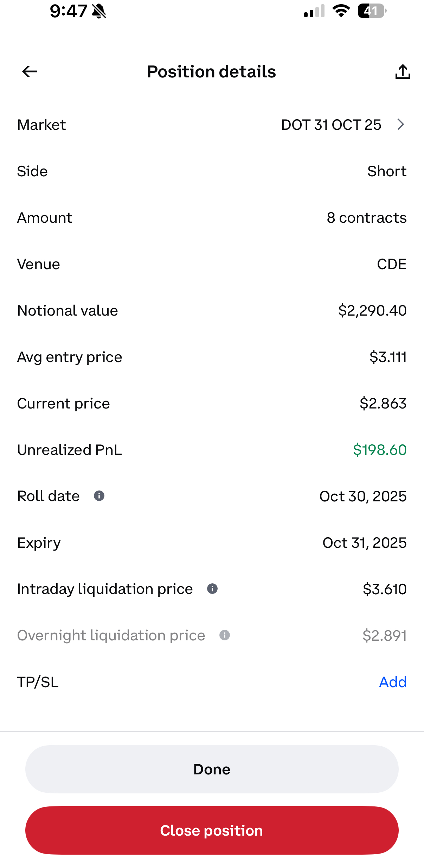Tap the cellular signal bars icon
424x868 pixels.
click(x=314, y=11)
